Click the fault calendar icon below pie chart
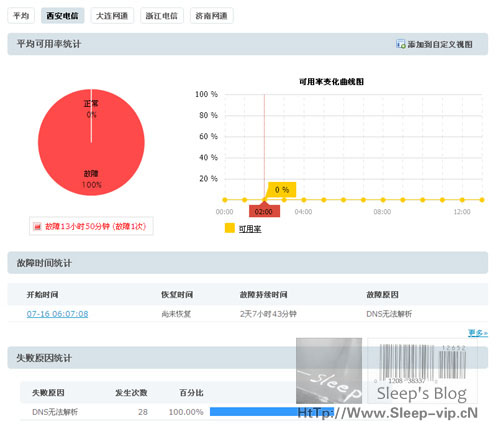The image size is (500, 429). 37,227
